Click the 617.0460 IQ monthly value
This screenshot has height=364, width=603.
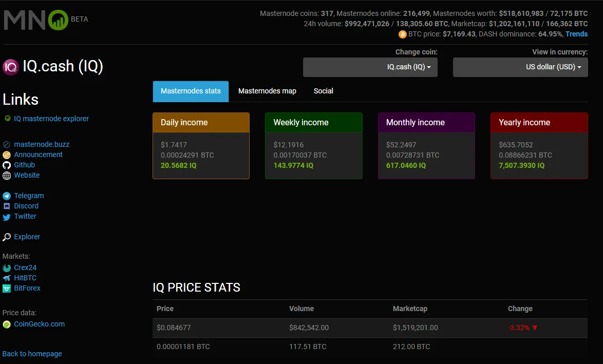[406, 166]
